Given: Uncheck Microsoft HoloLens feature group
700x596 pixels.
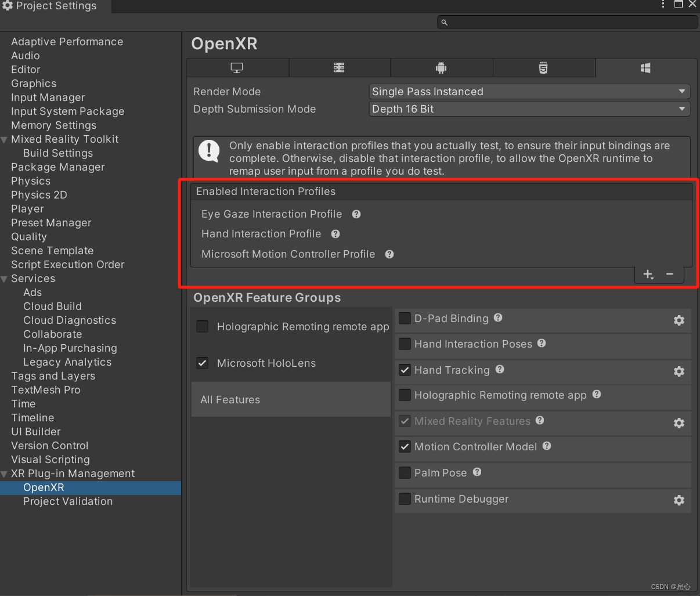Looking at the screenshot, I should pyautogui.click(x=202, y=363).
